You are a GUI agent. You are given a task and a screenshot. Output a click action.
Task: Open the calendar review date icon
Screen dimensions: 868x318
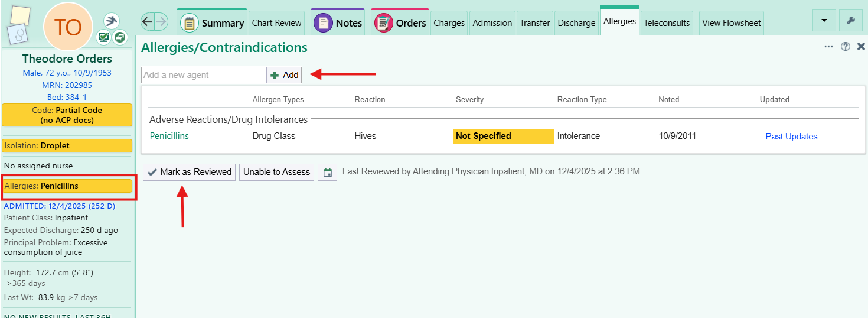click(328, 172)
